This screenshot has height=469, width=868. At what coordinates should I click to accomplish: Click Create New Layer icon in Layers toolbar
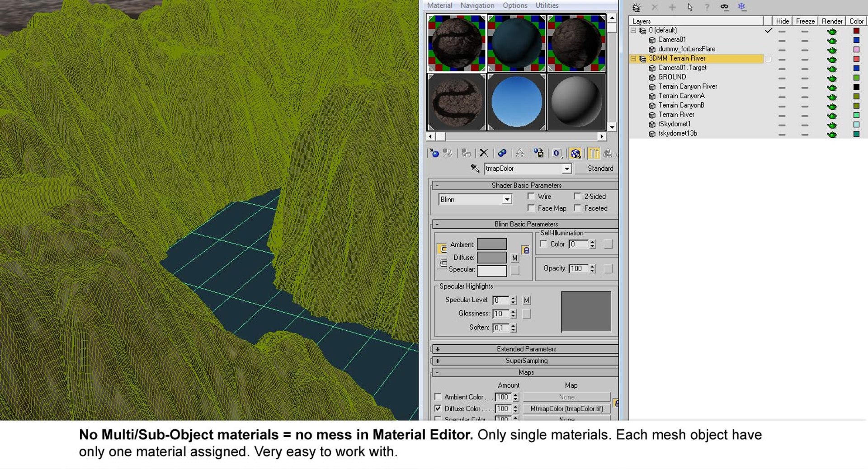(x=636, y=7)
